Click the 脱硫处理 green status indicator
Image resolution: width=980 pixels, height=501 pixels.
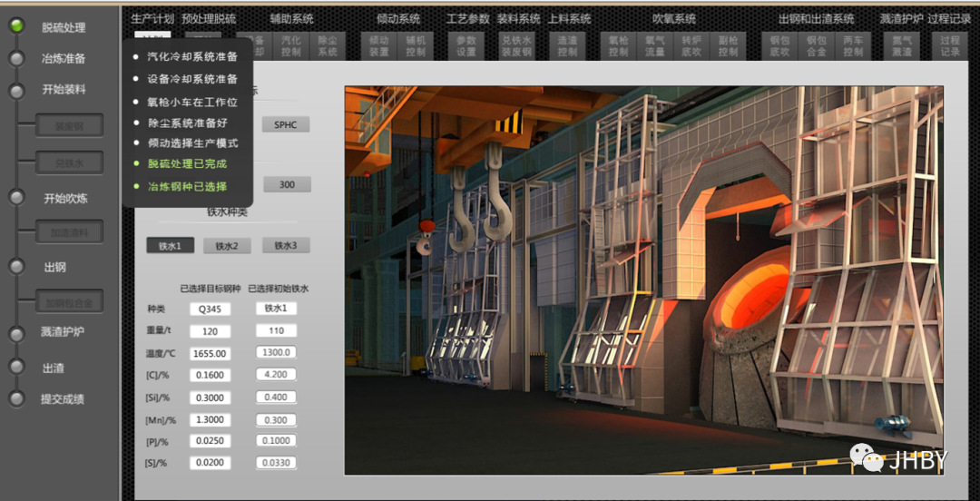pyautogui.click(x=16, y=26)
